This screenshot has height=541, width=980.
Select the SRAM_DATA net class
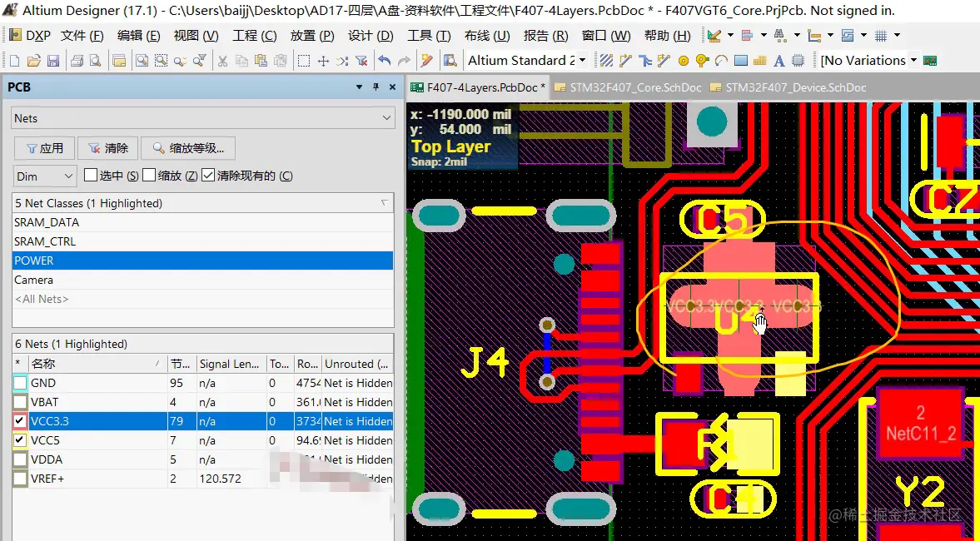[203, 222]
